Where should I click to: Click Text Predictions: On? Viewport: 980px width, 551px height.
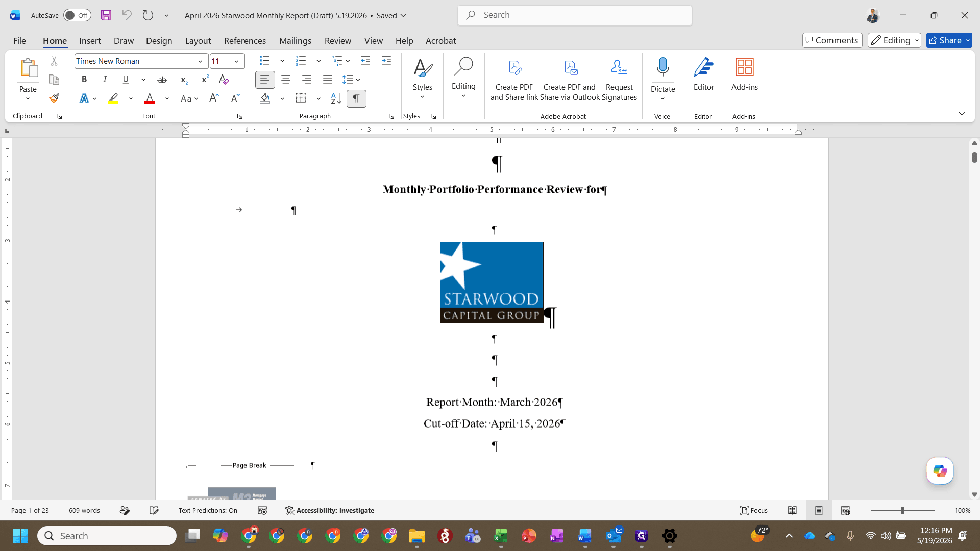208,510
